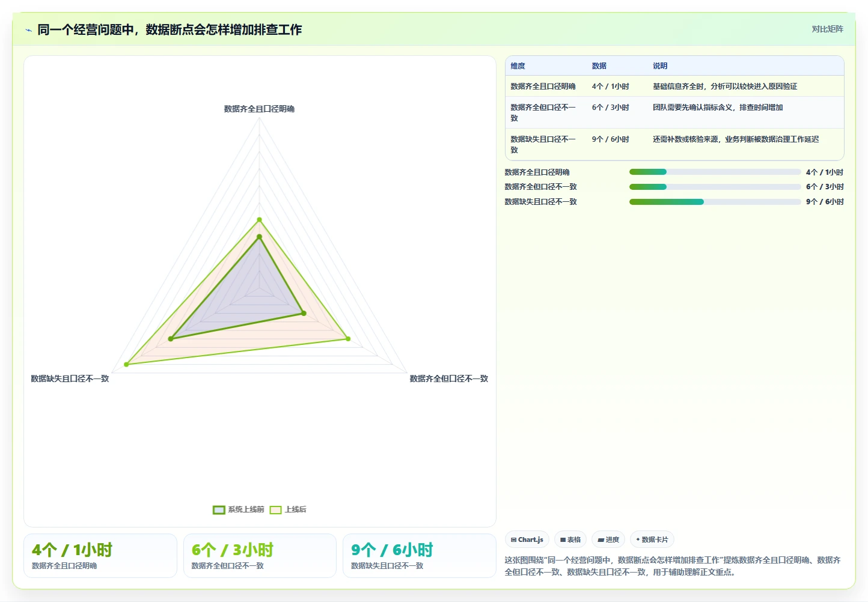Screen dimensions: 868x602
Task: Click table cell 9个 / 6小时
Action: (x=611, y=139)
